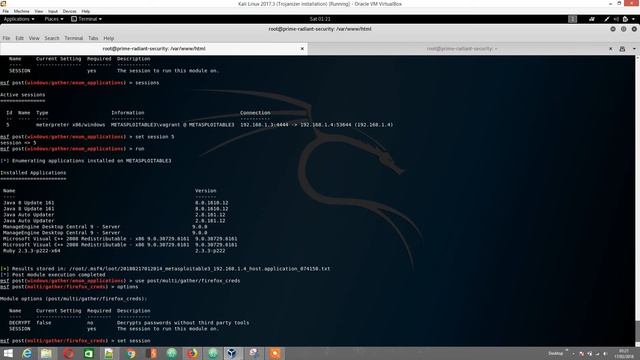
Task: Switch to the second inactive terminal tab
Action: coord(461,49)
